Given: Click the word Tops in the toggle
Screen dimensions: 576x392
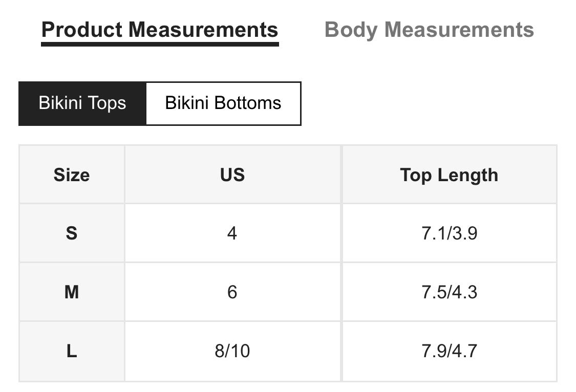Looking at the screenshot, I should [107, 103].
